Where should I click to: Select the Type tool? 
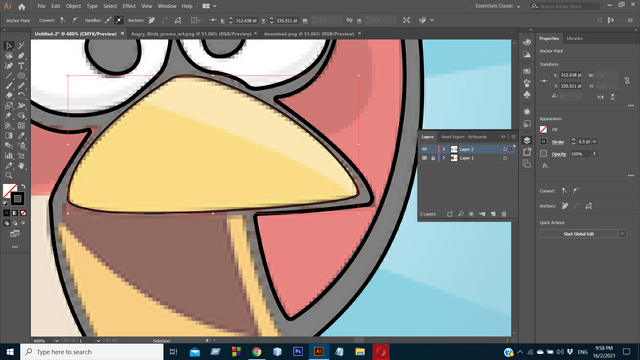click(21, 66)
